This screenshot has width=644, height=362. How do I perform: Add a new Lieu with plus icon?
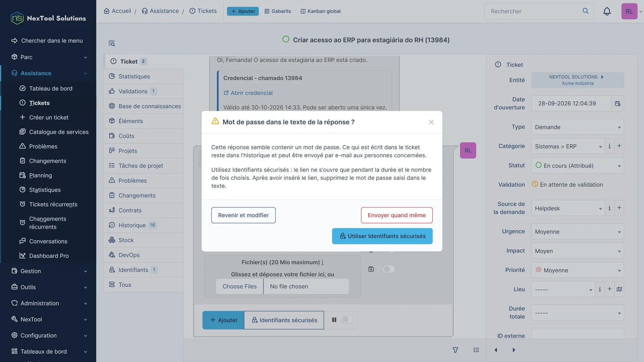coord(609,289)
